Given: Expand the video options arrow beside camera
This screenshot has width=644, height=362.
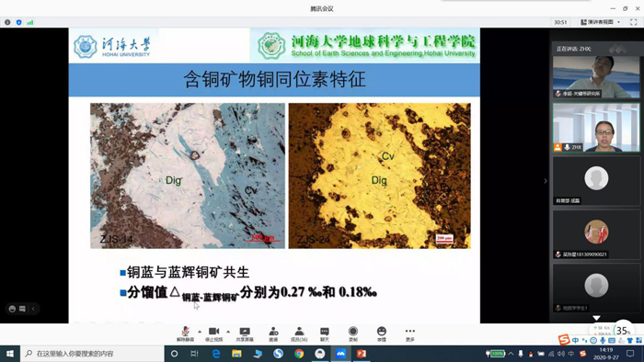Looking at the screenshot, I should pos(228,332).
